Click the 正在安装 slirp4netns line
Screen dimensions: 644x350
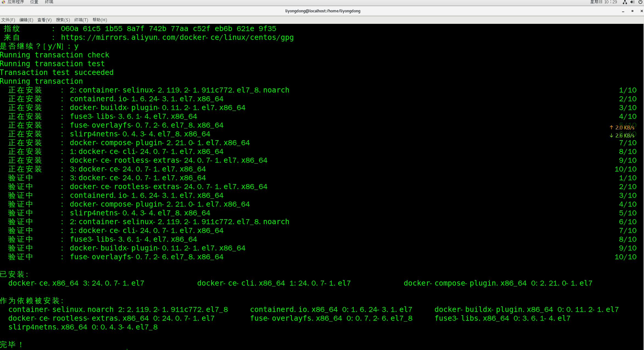(322, 134)
